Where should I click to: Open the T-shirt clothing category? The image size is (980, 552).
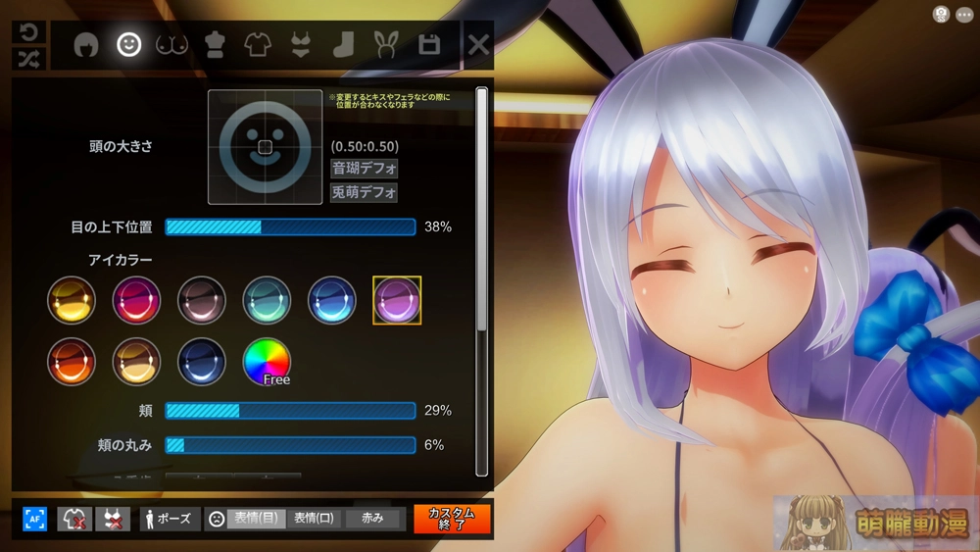click(x=257, y=45)
